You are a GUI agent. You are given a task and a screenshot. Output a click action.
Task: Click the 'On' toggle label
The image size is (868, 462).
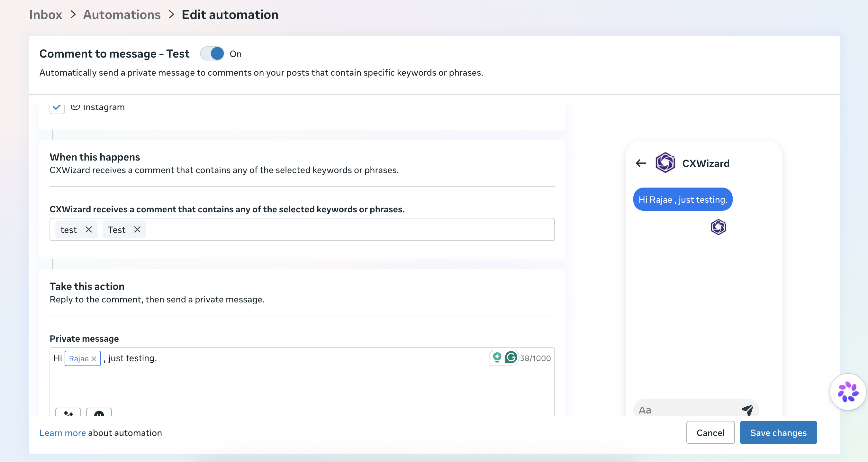(x=236, y=54)
